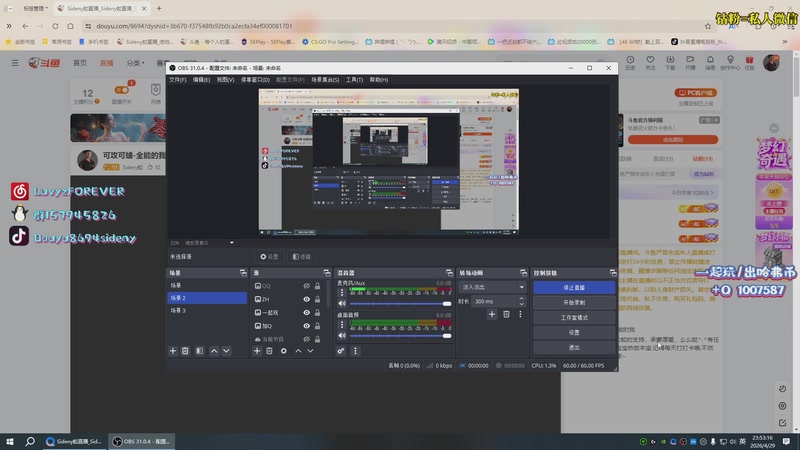Pop out the 场景 dock panel
This screenshot has height=450, width=800.
tap(243, 273)
